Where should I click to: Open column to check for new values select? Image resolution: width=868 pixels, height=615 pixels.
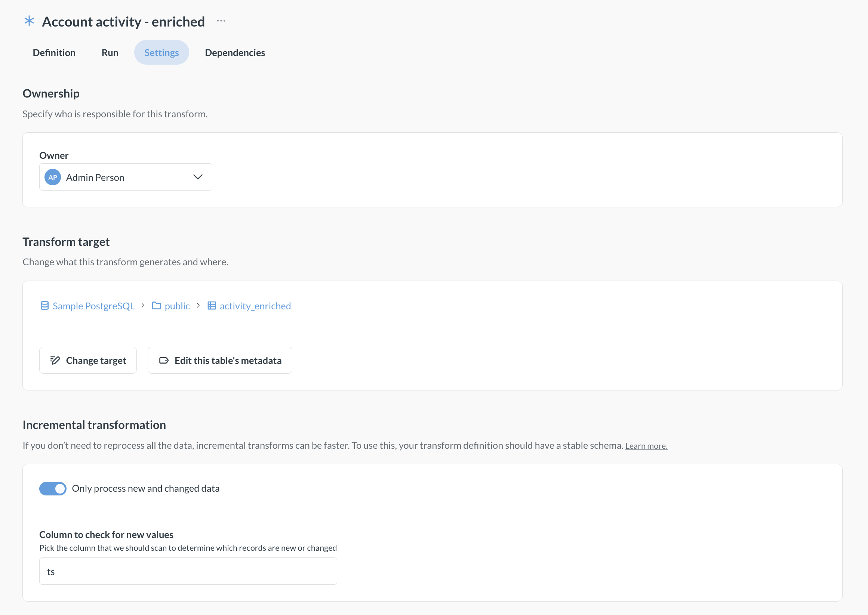click(188, 571)
